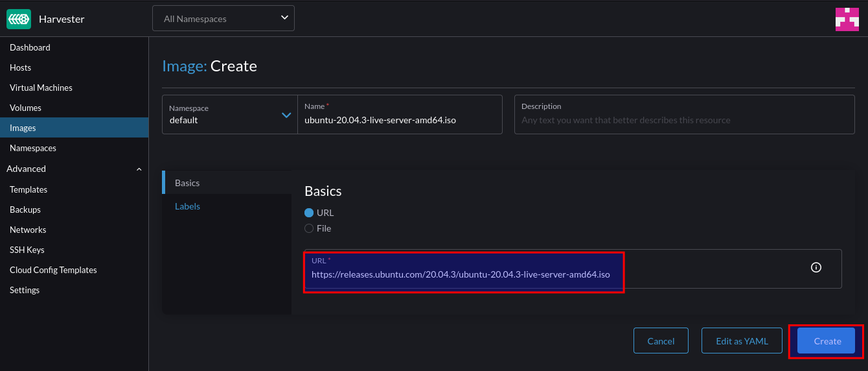Click the Cancel button

pos(661,341)
